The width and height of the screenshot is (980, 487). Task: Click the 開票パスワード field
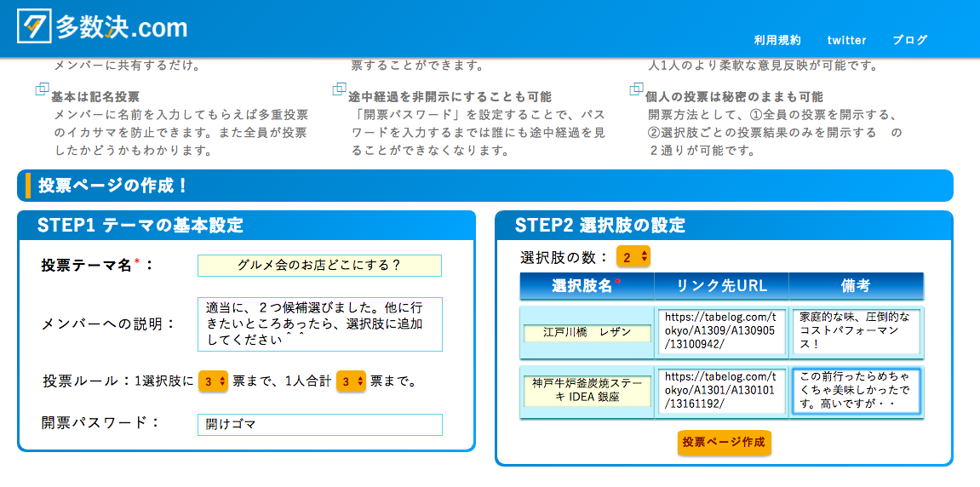319,424
